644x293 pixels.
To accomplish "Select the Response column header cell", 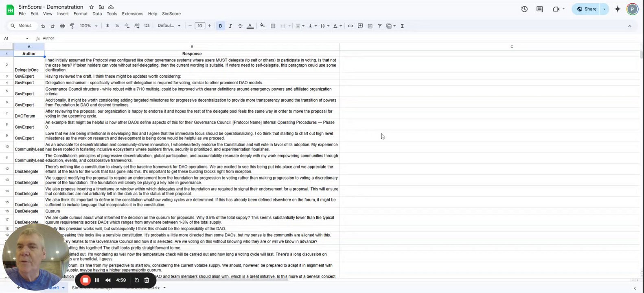I will click(192, 54).
